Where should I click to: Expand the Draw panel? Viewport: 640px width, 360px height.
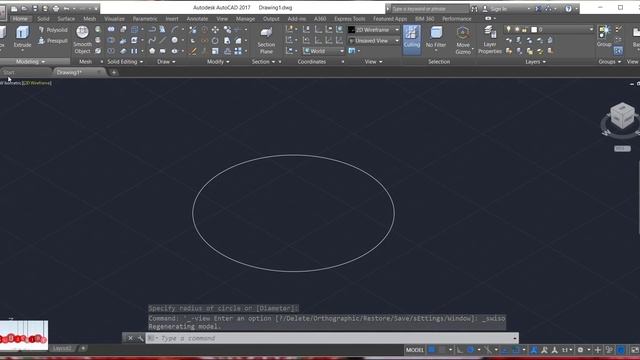click(x=166, y=62)
